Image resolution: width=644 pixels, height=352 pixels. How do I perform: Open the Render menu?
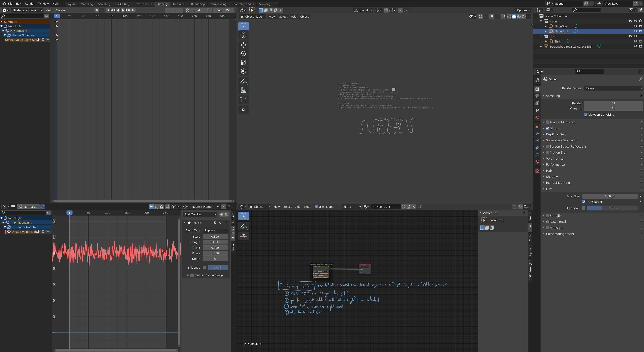click(x=29, y=4)
